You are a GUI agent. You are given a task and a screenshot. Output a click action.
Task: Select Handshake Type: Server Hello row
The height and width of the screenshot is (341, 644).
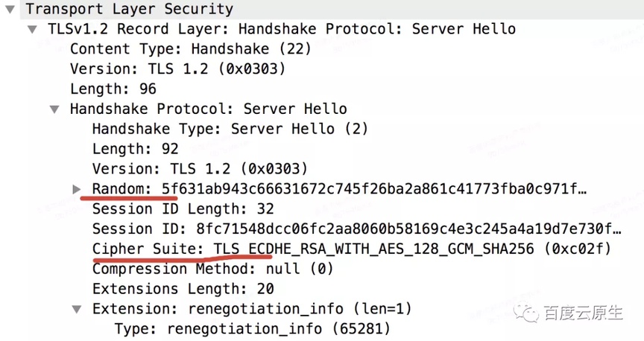tap(230, 129)
